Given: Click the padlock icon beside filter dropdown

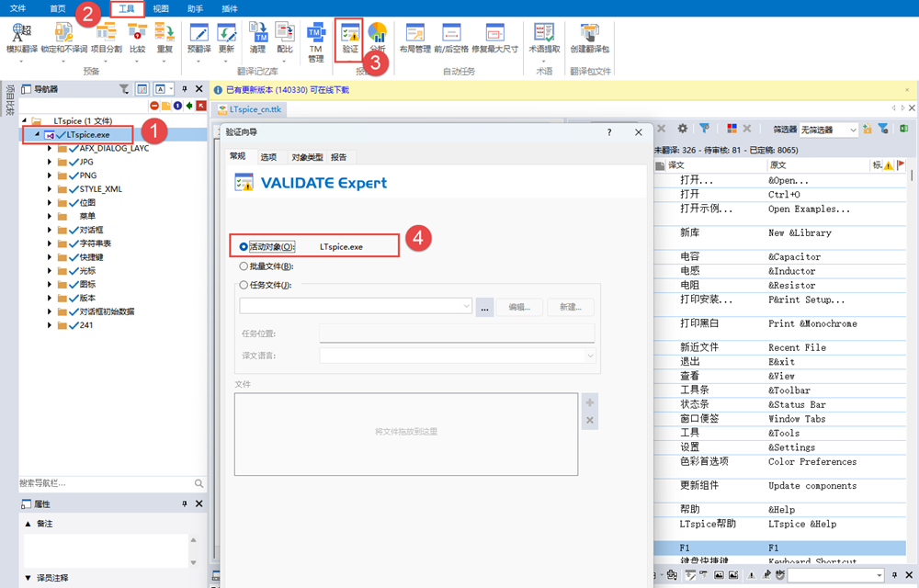Looking at the screenshot, I should click(868, 129).
